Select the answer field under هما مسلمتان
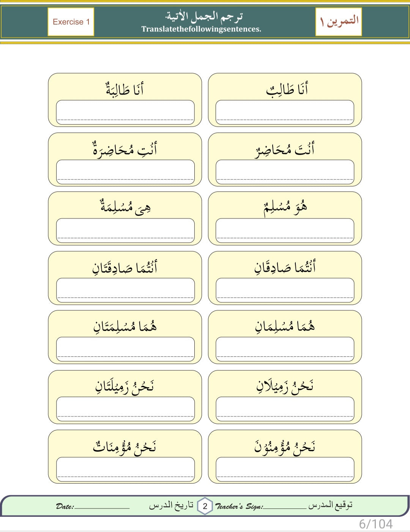Viewport: 410px width, 532px height. [125, 349]
